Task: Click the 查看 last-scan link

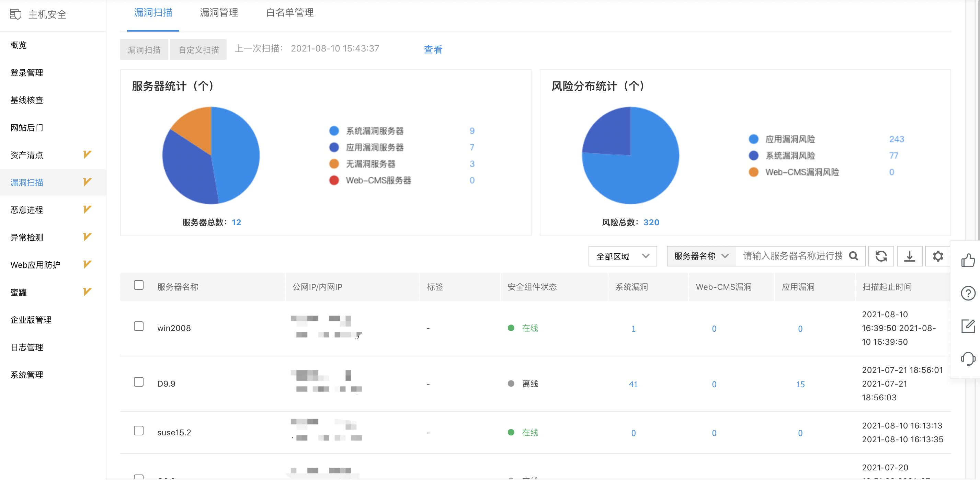Action: click(x=433, y=49)
